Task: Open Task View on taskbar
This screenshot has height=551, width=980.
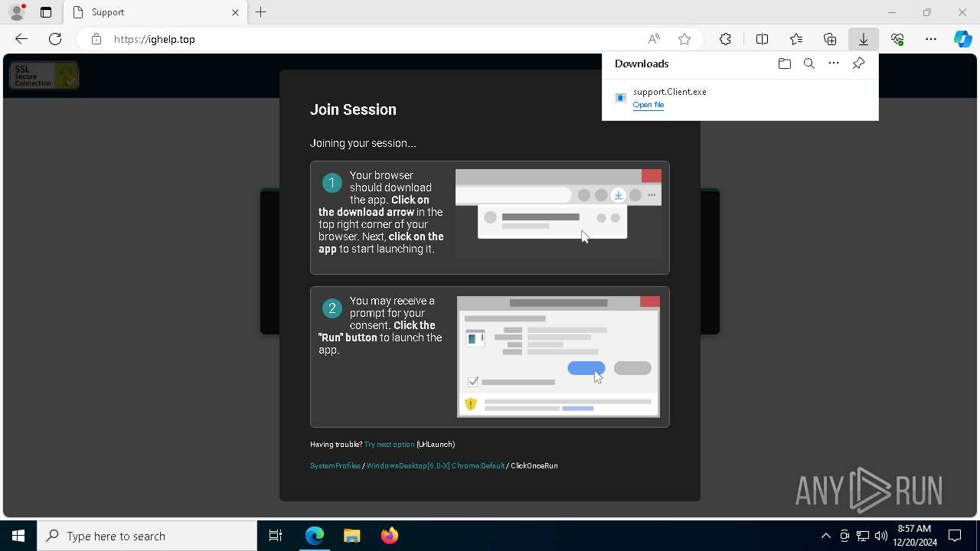Action: [x=276, y=536]
